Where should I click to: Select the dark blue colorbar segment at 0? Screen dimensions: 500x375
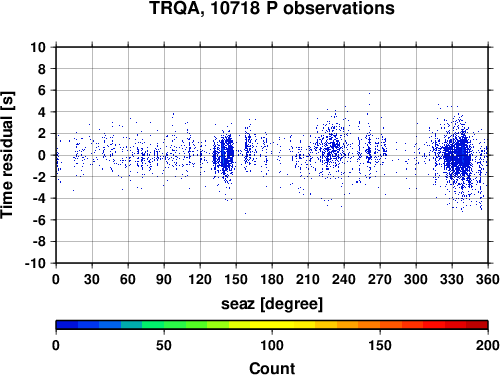point(67,325)
